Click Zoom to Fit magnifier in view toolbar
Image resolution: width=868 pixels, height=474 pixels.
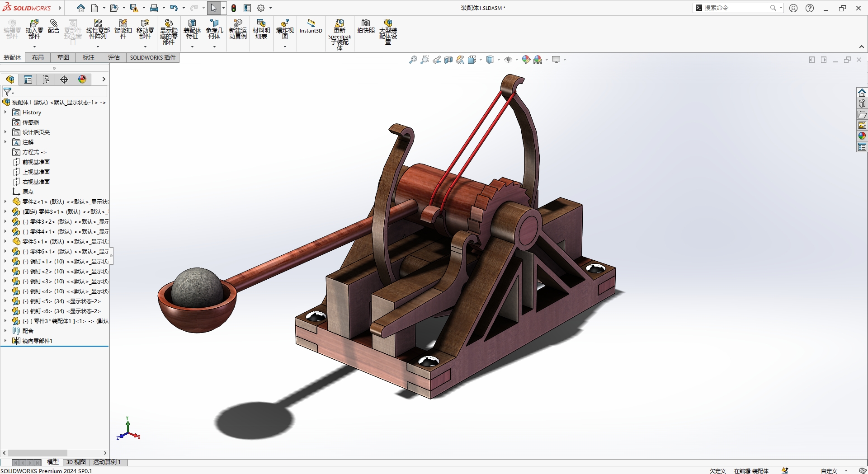click(x=413, y=60)
